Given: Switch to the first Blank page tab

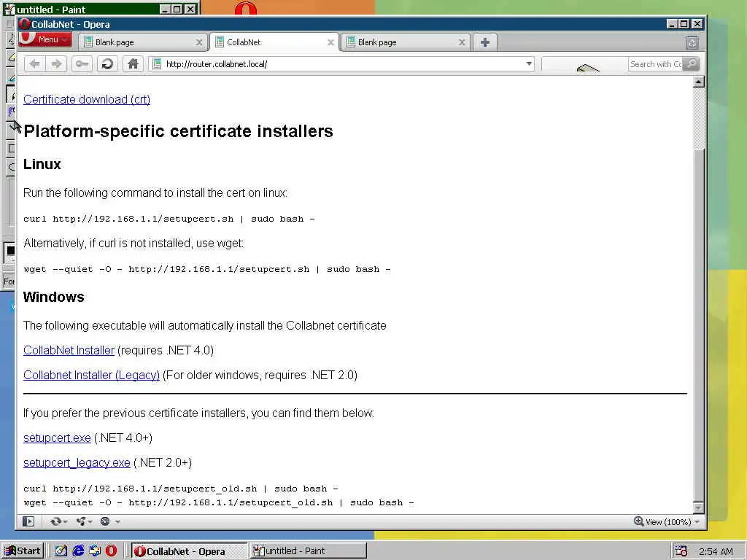Looking at the screenshot, I should (138, 42).
